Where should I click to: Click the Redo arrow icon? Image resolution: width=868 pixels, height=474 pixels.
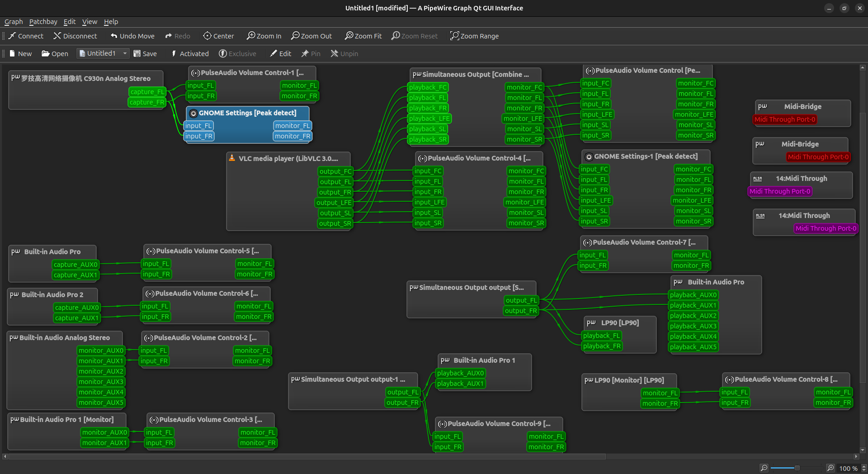point(169,36)
